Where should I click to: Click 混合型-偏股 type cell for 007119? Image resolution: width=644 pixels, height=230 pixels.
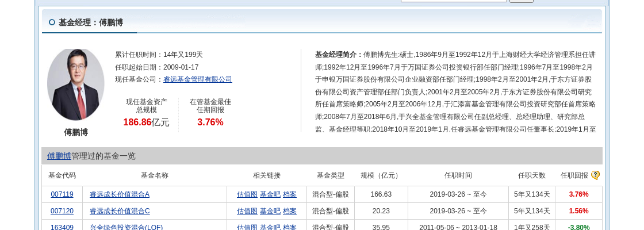click(x=331, y=194)
